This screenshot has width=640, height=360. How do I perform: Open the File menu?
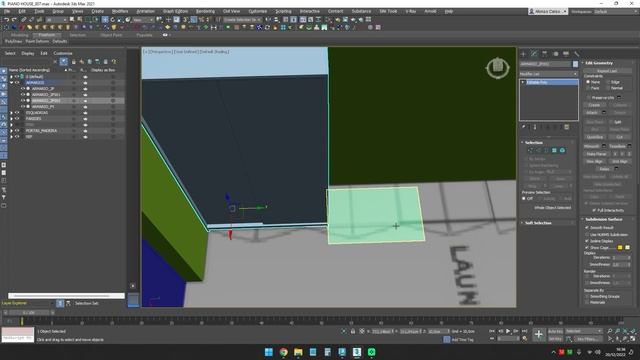click(x=7, y=11)
